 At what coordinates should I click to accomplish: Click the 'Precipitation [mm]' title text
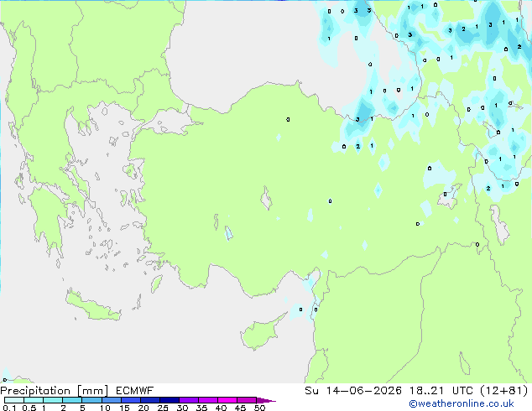pyautogui.click(x=55, y=391)
